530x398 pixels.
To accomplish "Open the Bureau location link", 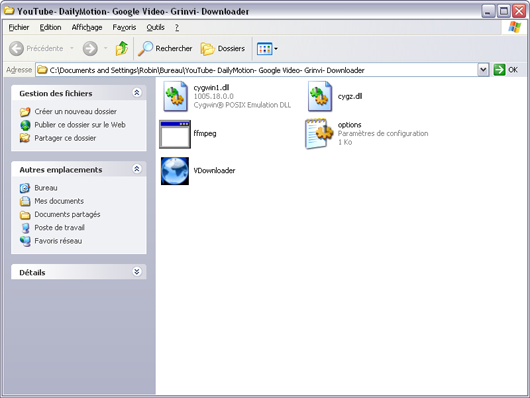I will tap(46, 188).
